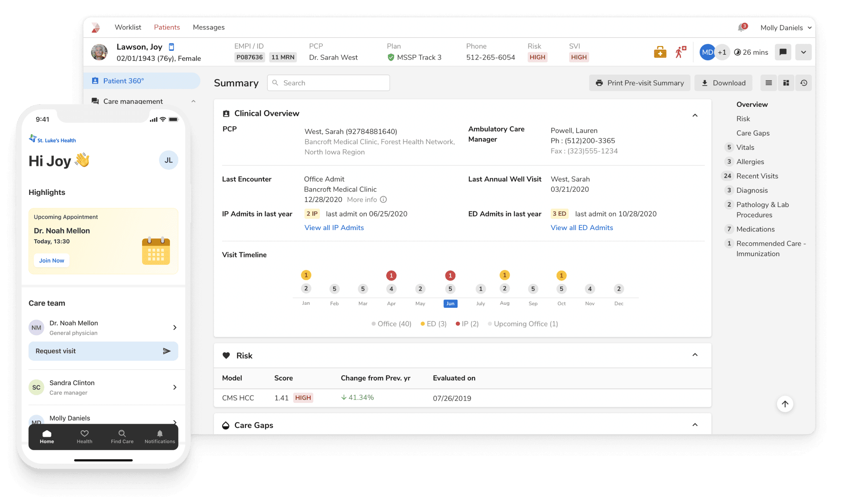The height and width of the screenshot is (504, 843).
Task: Collapse the Care management sidebar group
Action: (x=193, y=101)
